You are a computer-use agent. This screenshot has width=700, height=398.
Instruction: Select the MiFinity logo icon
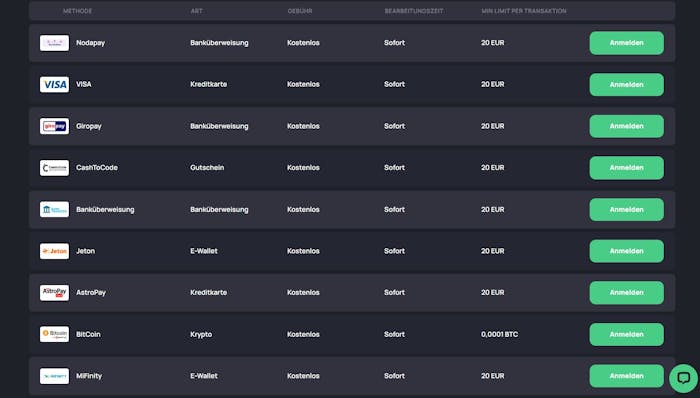click(x=54, y=376)
